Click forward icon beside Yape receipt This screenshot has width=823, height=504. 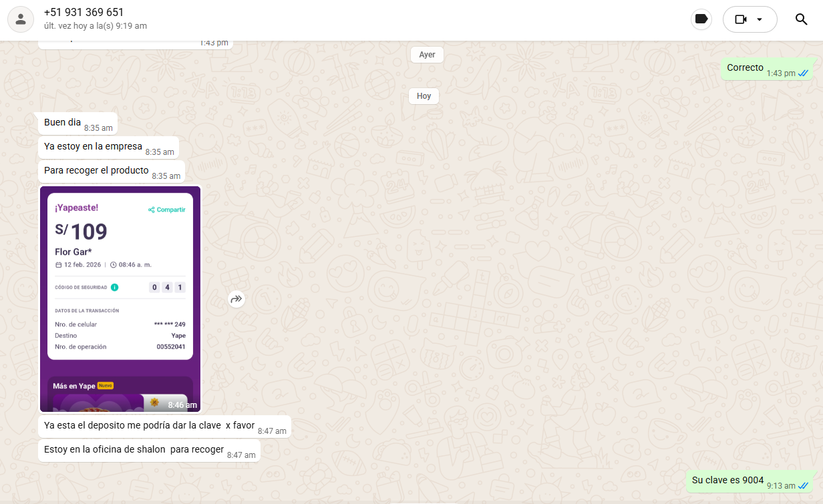pos(236,300)
